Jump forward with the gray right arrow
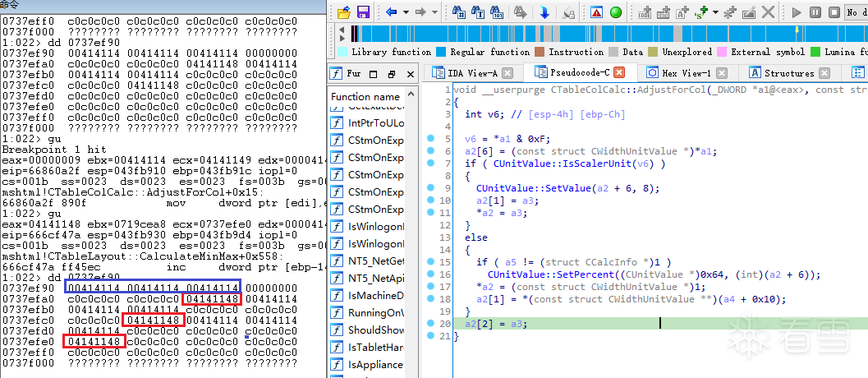The height and width of the screenshot is (378, 868). 420,12
